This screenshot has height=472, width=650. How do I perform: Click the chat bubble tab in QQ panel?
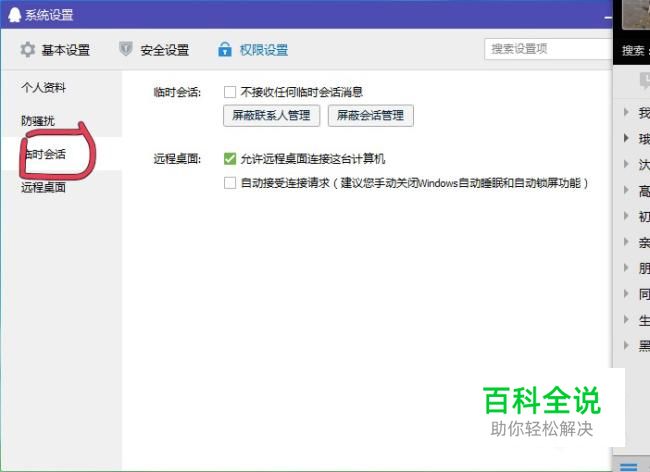[645, 80]
